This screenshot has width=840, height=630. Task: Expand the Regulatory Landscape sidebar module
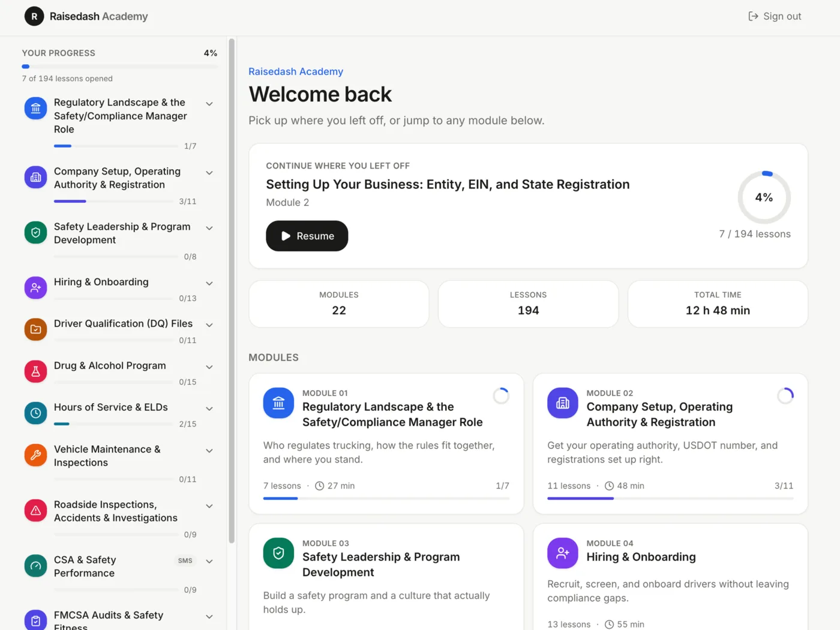pyautogui.click(x=209, y=104)
